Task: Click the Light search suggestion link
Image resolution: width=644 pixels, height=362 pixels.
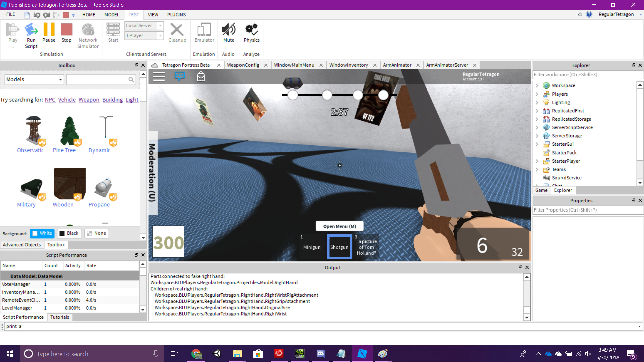Action: (x=132, y=100)
